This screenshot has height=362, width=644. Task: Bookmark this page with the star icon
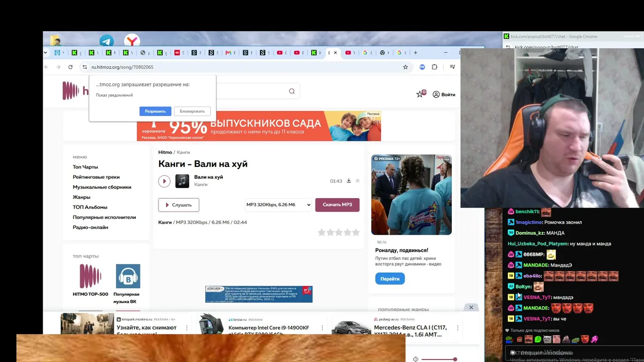click(406, 67)
